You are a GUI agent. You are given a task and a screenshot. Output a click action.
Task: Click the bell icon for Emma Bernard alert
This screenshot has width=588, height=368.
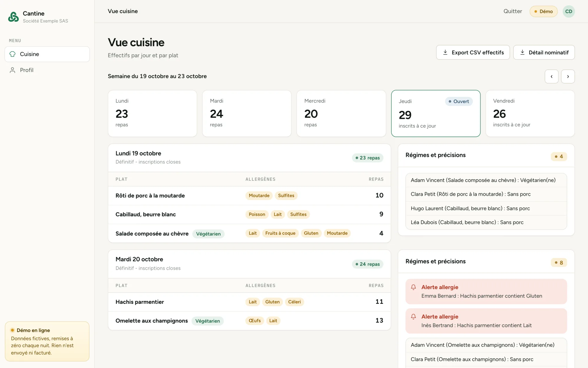[413, 287]
